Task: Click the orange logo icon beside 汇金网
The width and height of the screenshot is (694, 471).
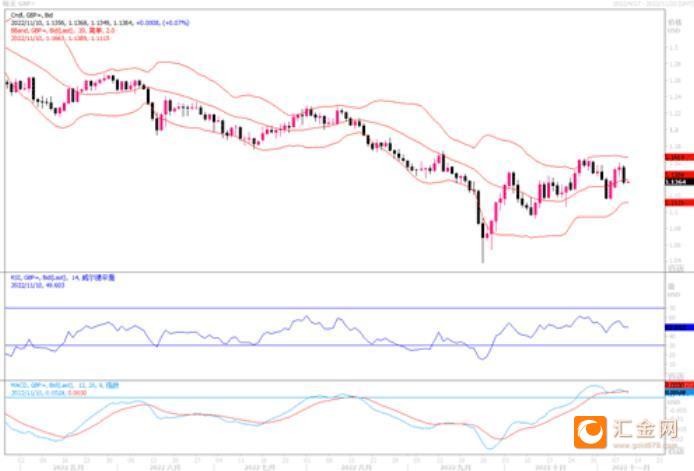Action: click(590, 432)
